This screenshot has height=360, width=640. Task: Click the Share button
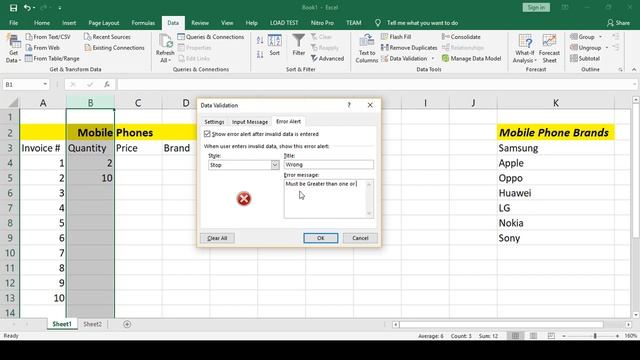(618, 23)
